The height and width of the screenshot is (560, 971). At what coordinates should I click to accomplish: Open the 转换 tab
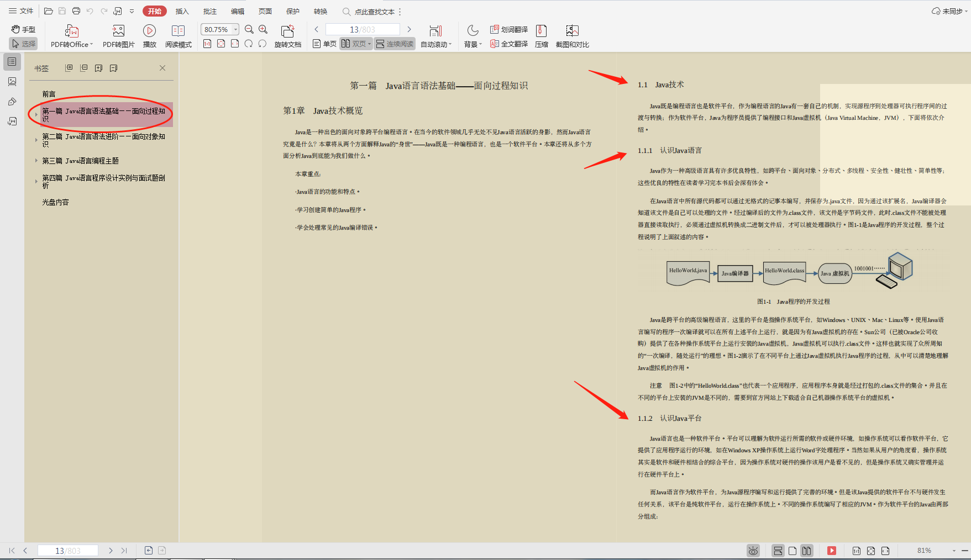click(321, 11)
